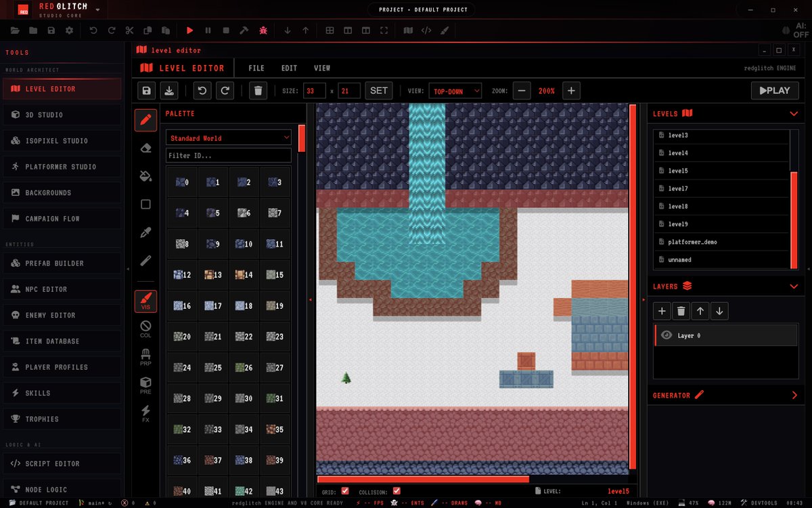Image resolution: width=812 pixels, height=508 pixels.
Task: Click the level editor save icon
Action: 147,91
